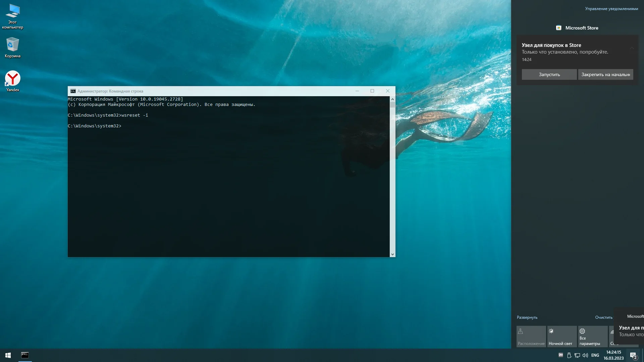Screen dimensions: 644x362
Task: Open Все параметры quick action tile
Action: tap(592, 337)
